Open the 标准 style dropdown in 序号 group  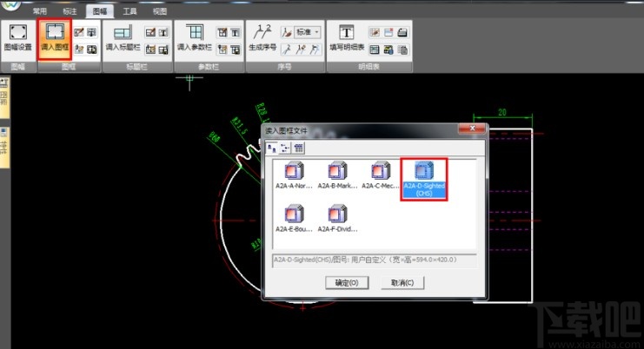(308, 32)
